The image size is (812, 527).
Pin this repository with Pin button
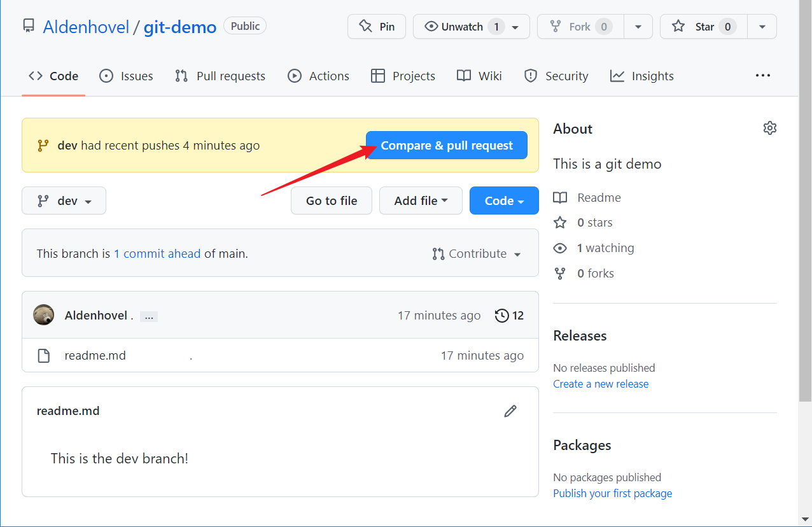(377, 27)
